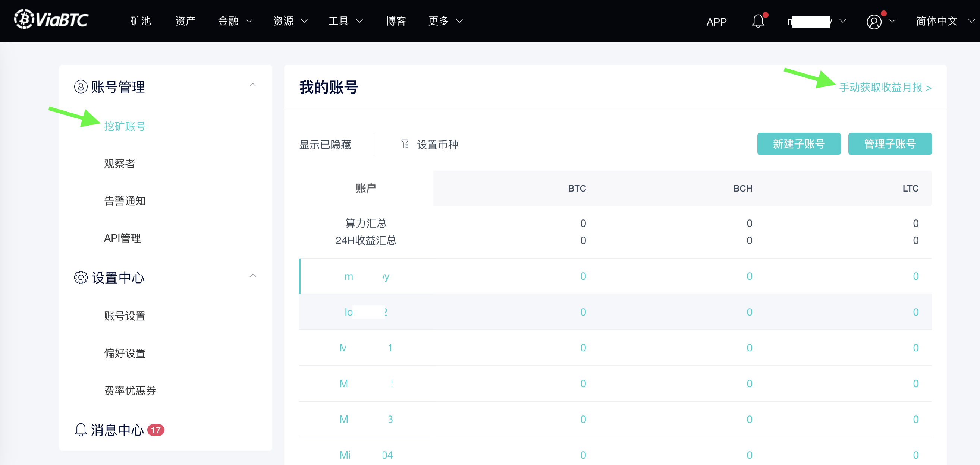Click the 我的账号 page heading

click(x=329, y=87)
